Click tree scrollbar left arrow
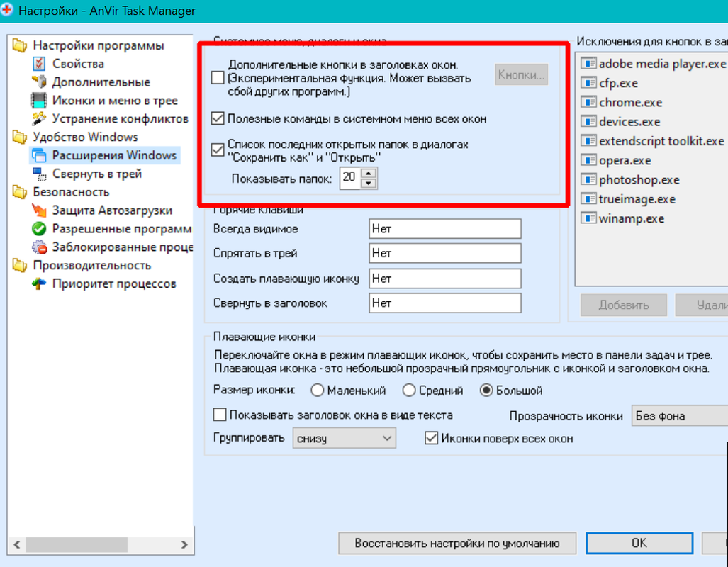Screen dimensions: 728x567 pyautogui.click(x=17, y=545)
